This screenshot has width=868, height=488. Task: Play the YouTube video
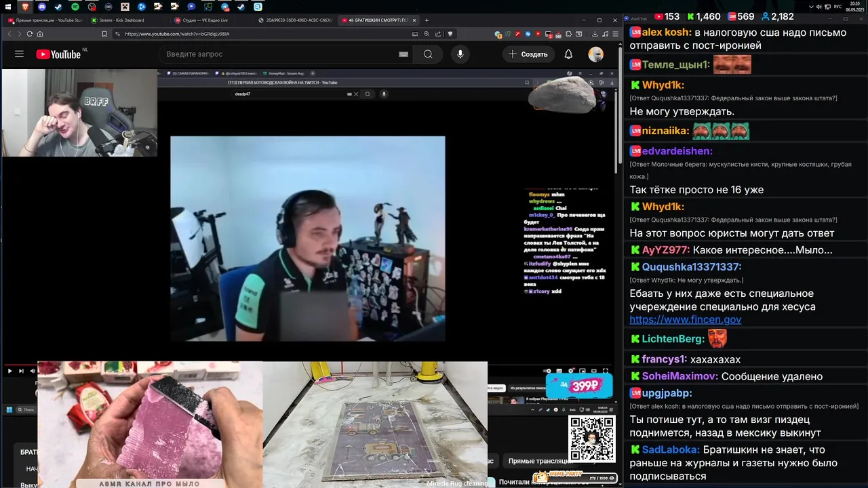9,371
